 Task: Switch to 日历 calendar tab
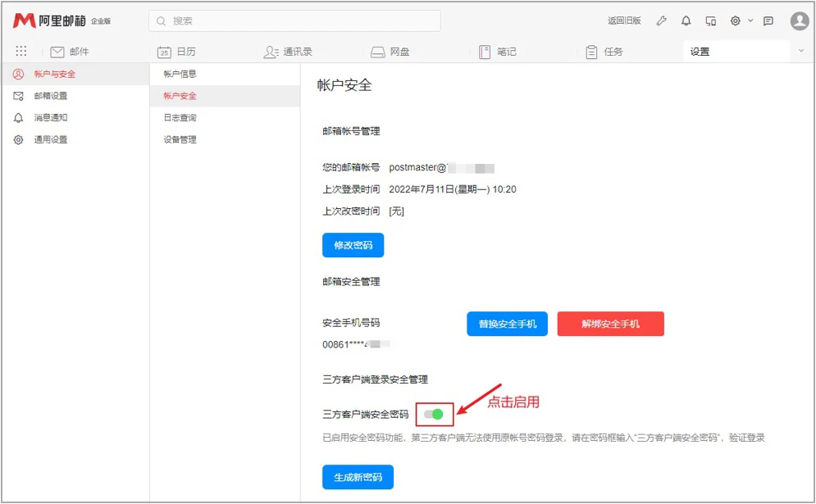176,52
